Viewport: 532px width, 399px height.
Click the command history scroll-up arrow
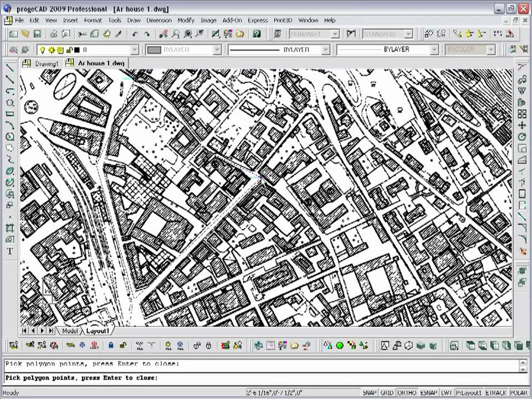tap(523, 362)
